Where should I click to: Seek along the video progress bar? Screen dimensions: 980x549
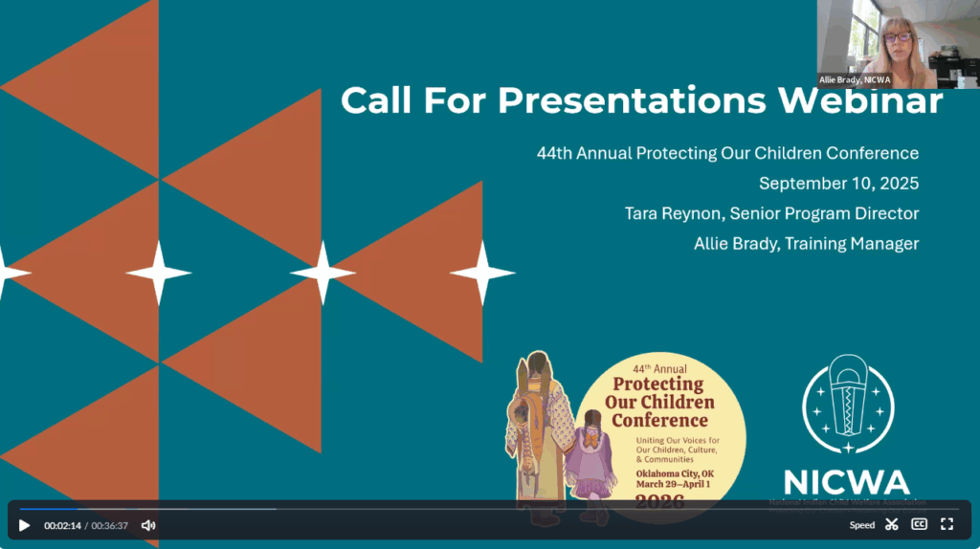click(x=489, y=509)
